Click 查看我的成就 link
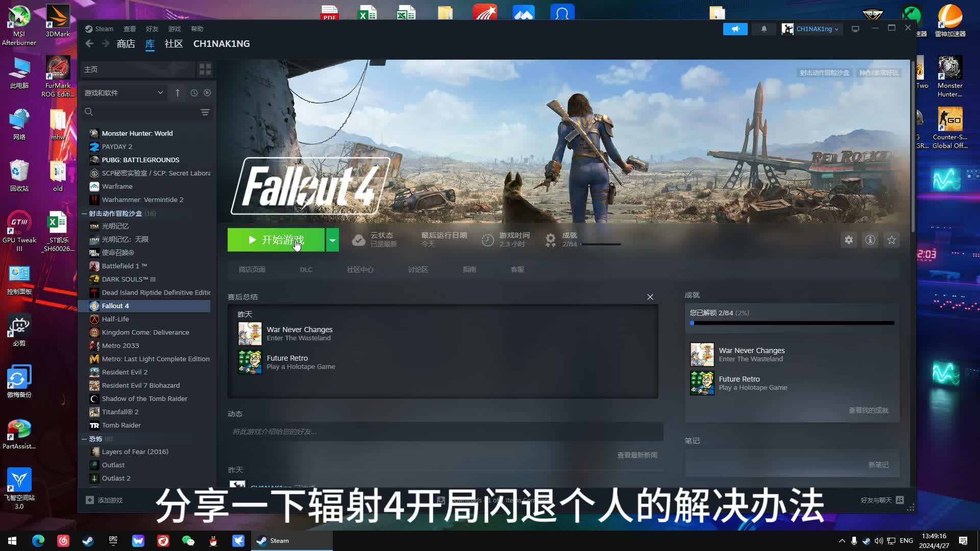The image size is (980, 551). click(868, 410)
